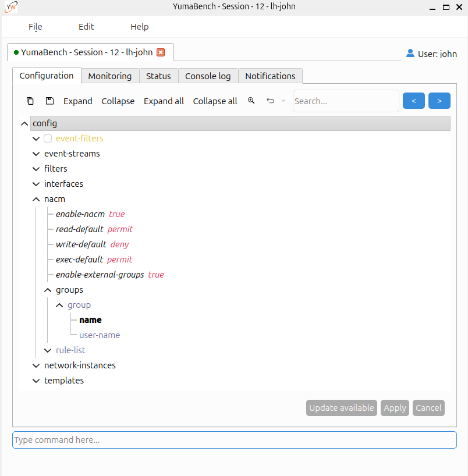Focus the Search input field
The width and height of the screenshot is (468, 476).
[346, 101]
